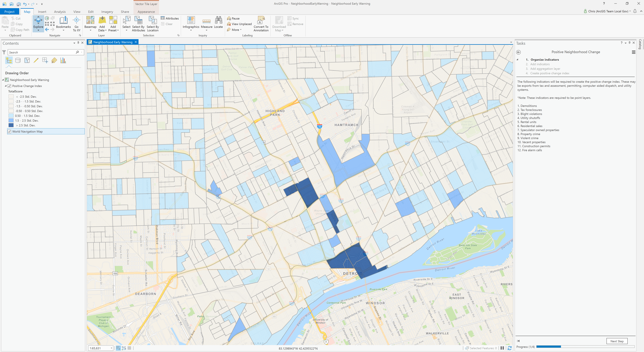Collapse the Positive Change Index legend
Screen dimensions: 644x352
(6, 86)
